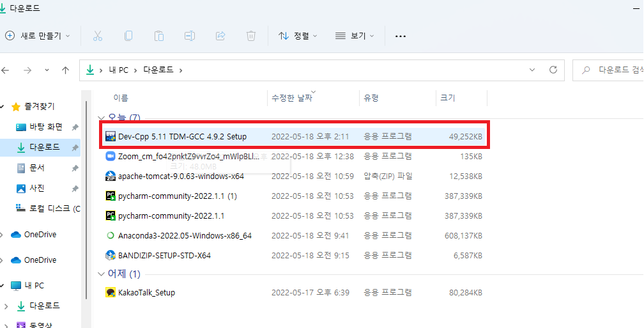This screenshot has width=644, height=328.
Task: Click the 608,137KB size value
Action: [463, 236]
